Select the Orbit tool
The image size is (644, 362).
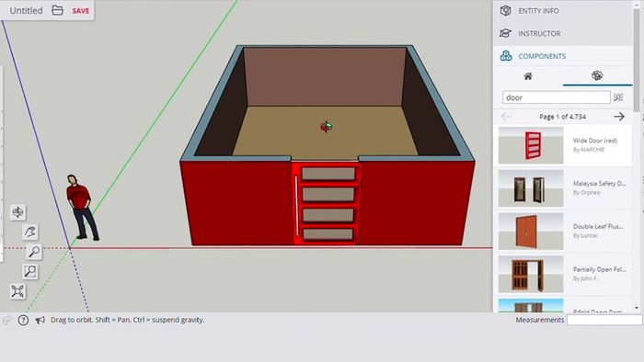pos(18,212)
